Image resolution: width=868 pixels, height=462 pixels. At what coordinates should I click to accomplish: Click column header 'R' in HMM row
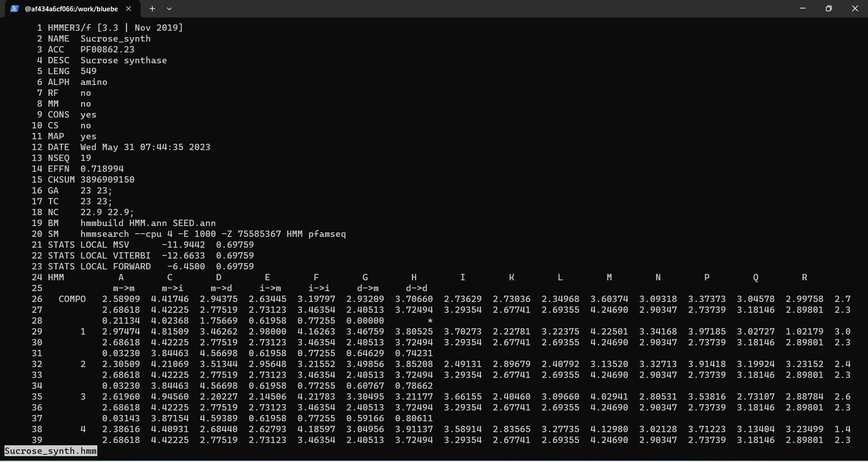tap(805, 277)
